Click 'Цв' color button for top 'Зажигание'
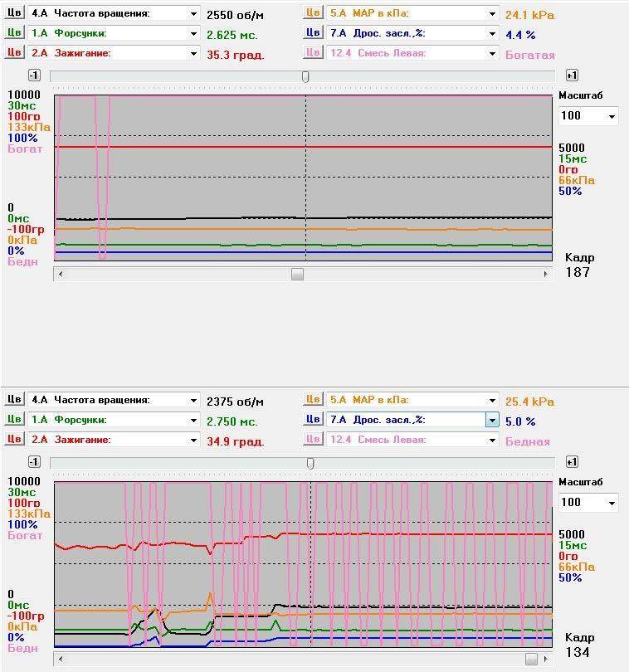 click(x=14, y=52)
